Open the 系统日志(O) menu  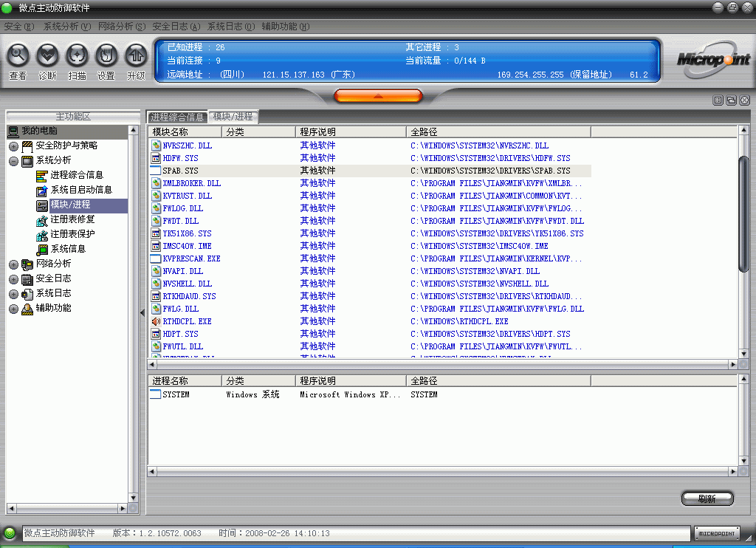pos(231,27)
